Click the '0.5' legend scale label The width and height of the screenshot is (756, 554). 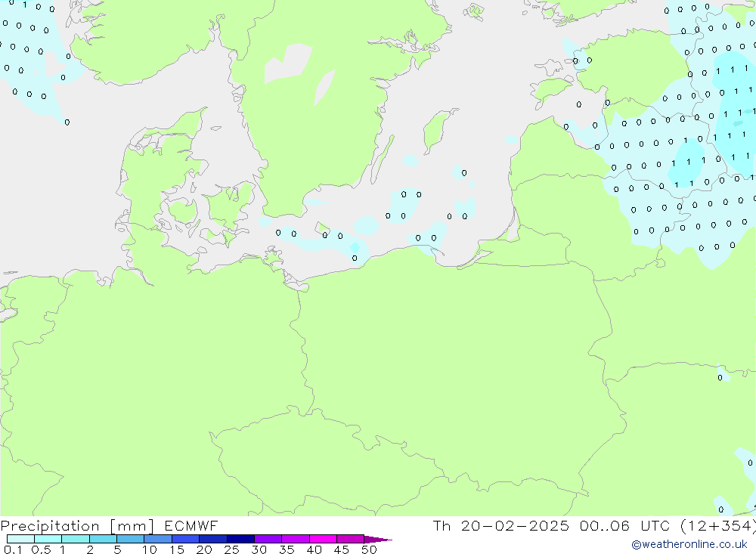coord(41,549)
